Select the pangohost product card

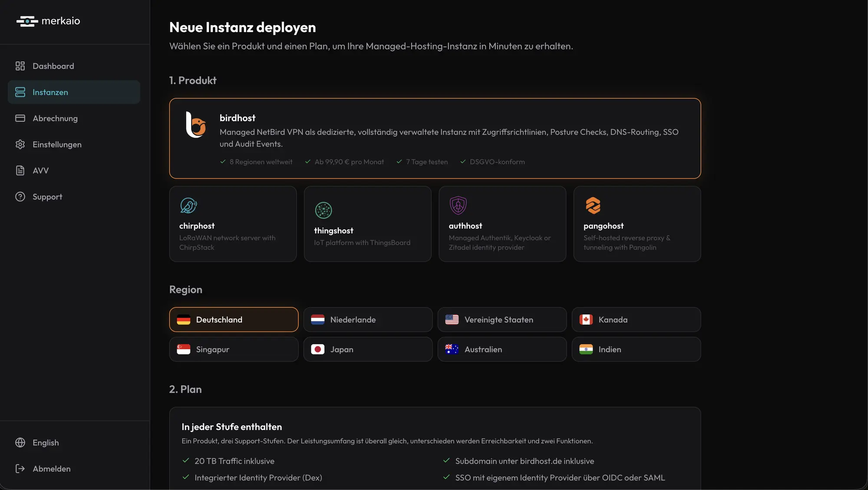coord(637,224)
